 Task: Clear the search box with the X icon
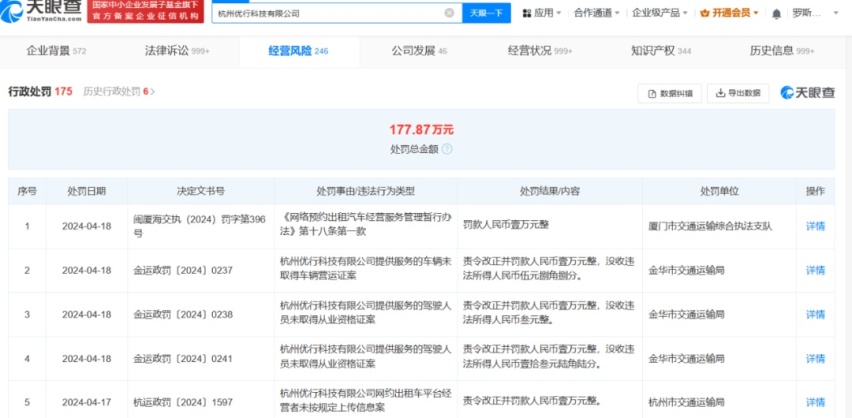449,13
